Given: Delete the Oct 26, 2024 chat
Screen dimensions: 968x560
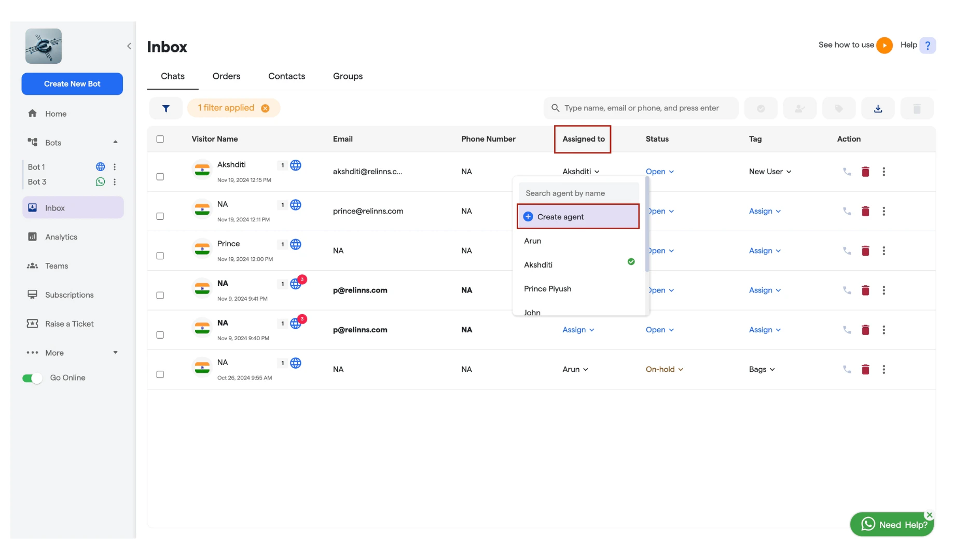Looking at the screenshot, I should pos(865,369).
